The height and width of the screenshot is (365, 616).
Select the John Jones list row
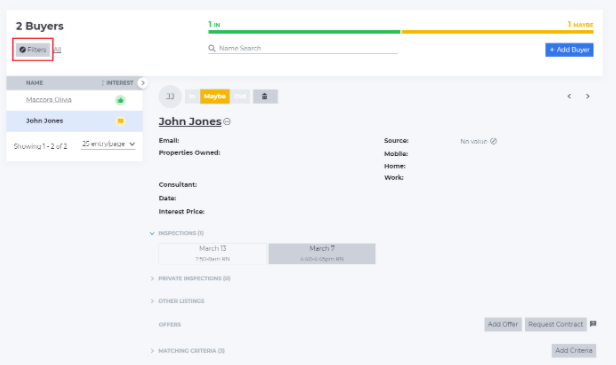pyautogui.click(x=74, y=121)
